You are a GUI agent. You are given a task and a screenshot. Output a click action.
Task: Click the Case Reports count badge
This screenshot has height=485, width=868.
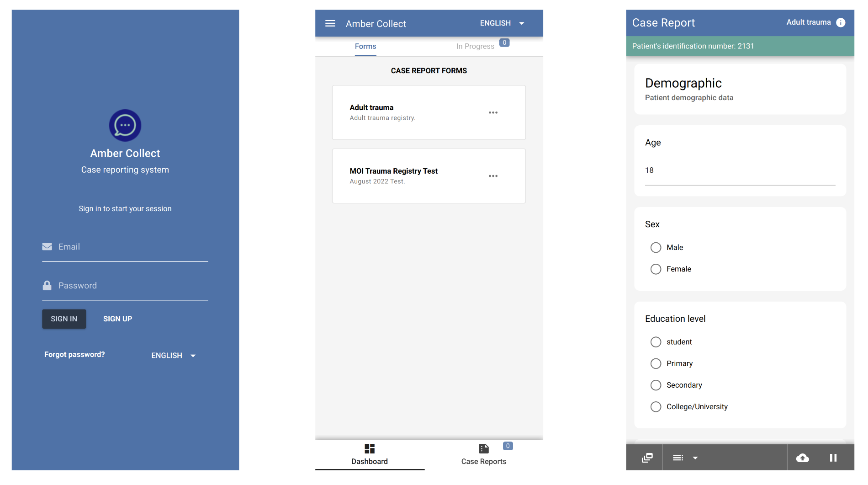coord(508,446)
